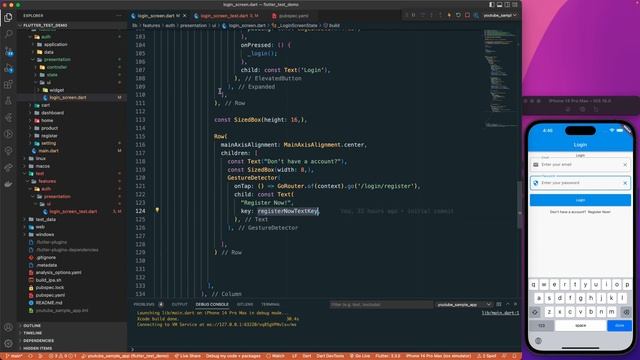
Task: Open lib/main.dart:1 link in debug console
Action: [500, 313]
